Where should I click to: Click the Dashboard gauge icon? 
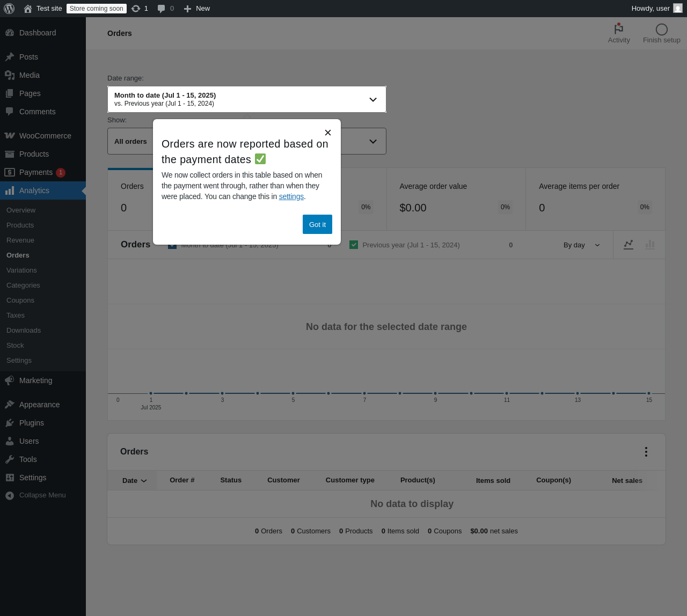coord(10,33)
